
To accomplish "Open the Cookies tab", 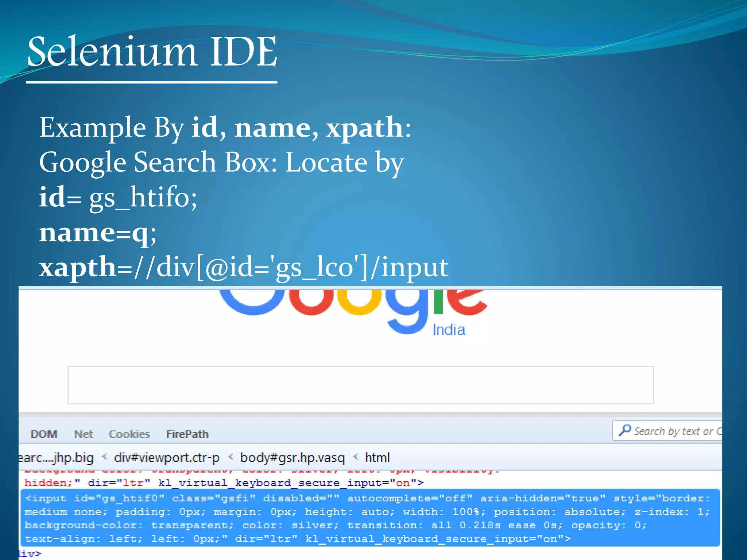I will pyautogui.click(x=129, y=434).
